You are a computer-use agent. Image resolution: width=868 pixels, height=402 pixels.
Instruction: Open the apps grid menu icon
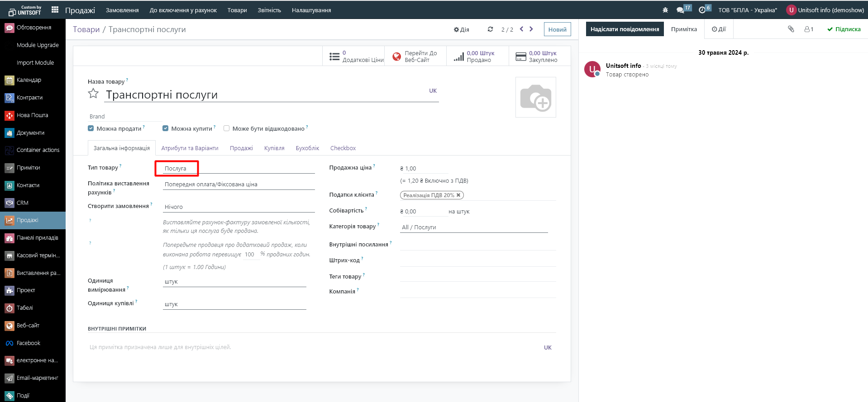pos(55,9)
